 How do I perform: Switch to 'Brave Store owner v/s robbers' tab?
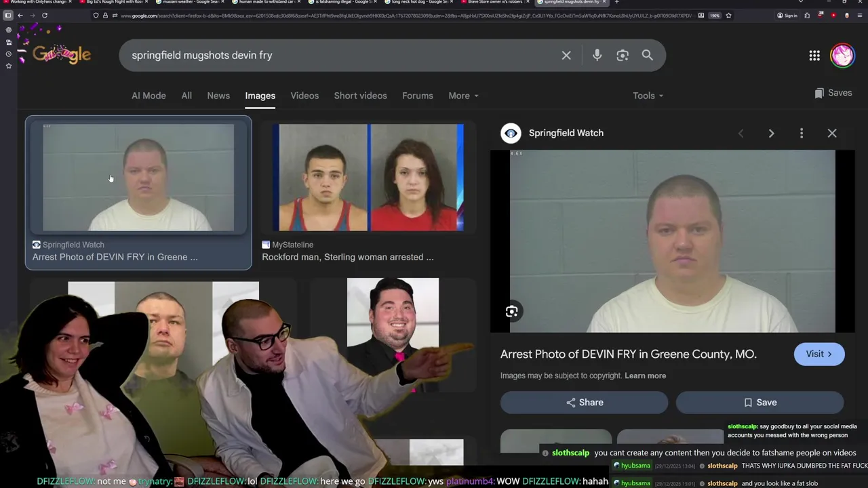tap(494, 2)
